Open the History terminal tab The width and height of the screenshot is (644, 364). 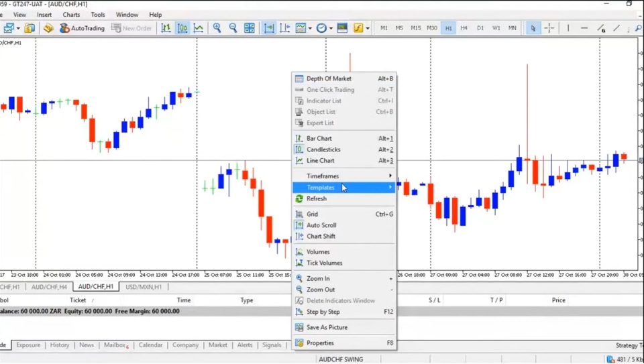point(60,345)
